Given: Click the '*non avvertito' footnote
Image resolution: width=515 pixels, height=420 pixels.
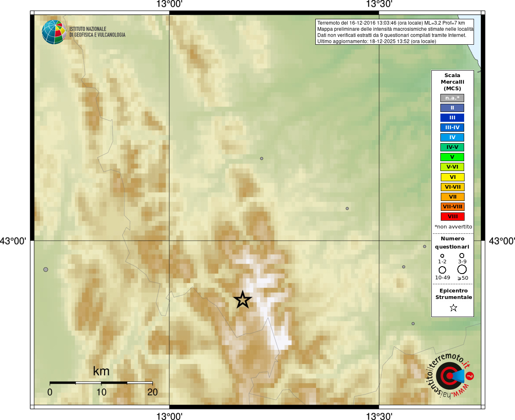Looking at the screenshot, I should pos(453,227).
